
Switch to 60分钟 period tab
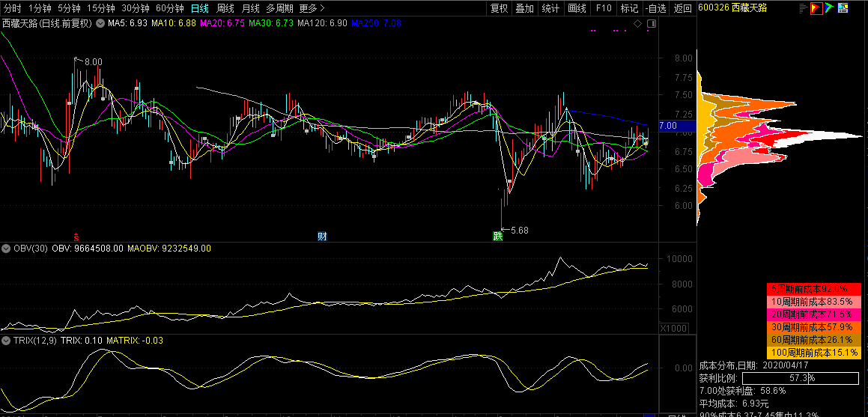[x=169, y=8]
